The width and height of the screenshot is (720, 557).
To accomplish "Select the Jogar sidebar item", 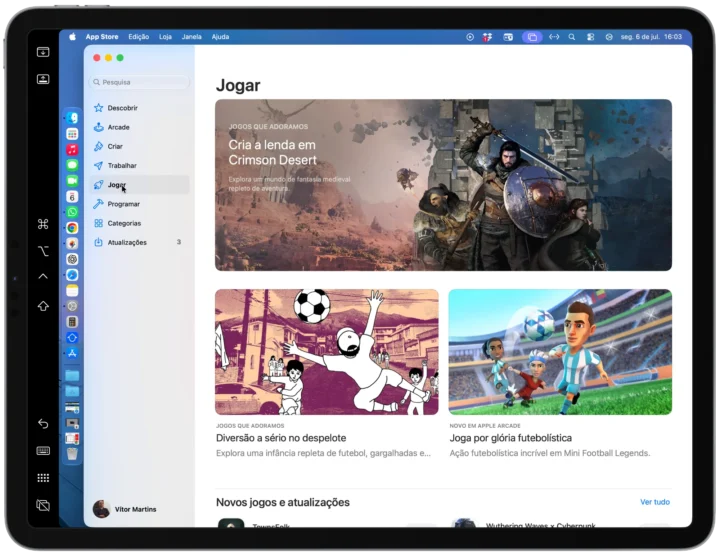I will [x=139, y=185].
